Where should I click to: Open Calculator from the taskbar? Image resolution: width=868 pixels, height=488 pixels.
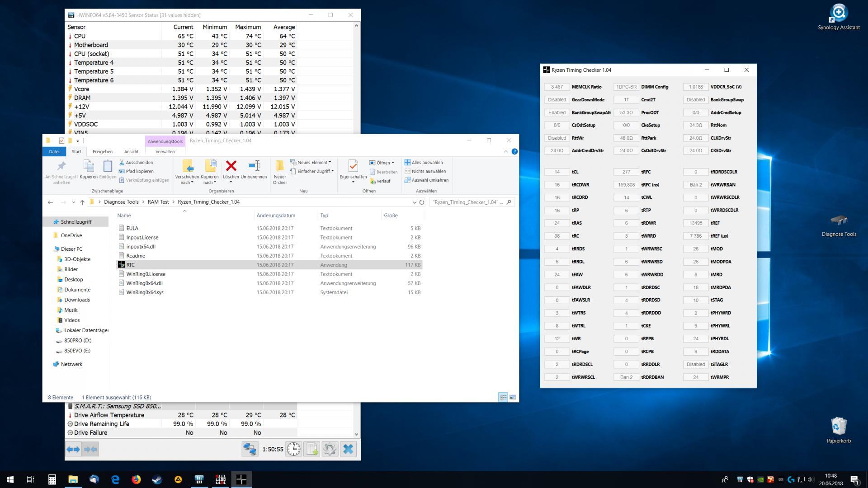pyautogui.click(x=52, y=479)
